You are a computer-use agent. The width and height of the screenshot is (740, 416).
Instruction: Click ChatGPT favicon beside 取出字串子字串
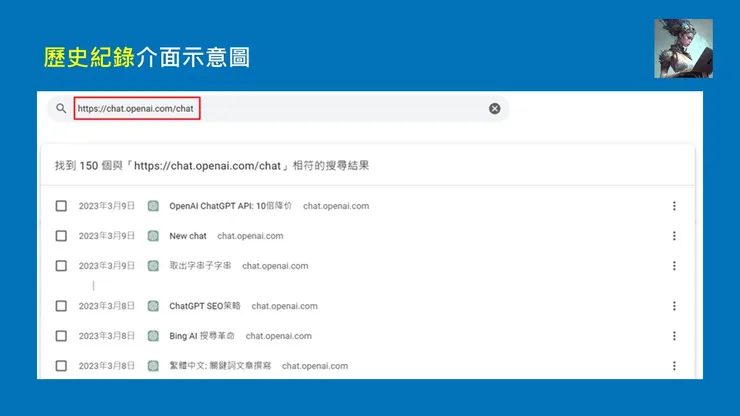click(x=153, y=266)
